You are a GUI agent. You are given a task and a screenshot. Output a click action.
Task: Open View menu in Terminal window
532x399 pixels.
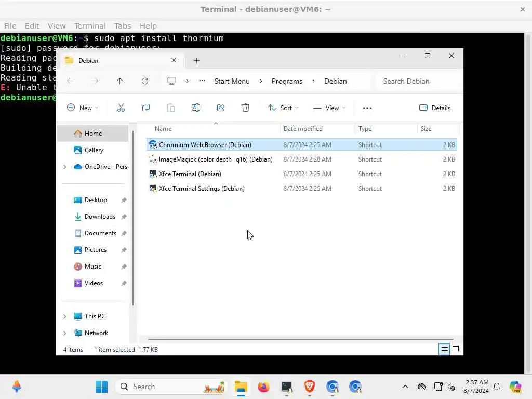coord(56,26)
